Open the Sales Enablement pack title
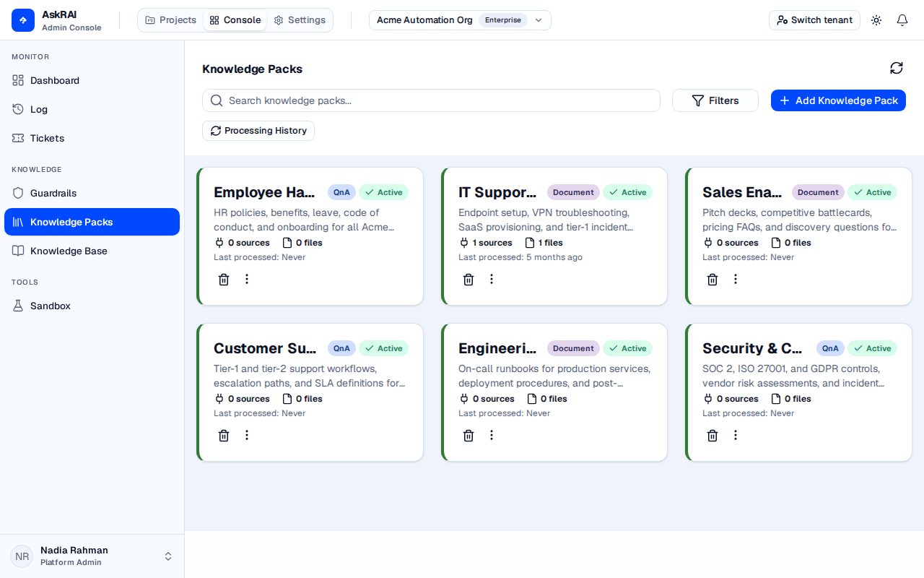This screenshot has height=578, width=924. [742, 192]
